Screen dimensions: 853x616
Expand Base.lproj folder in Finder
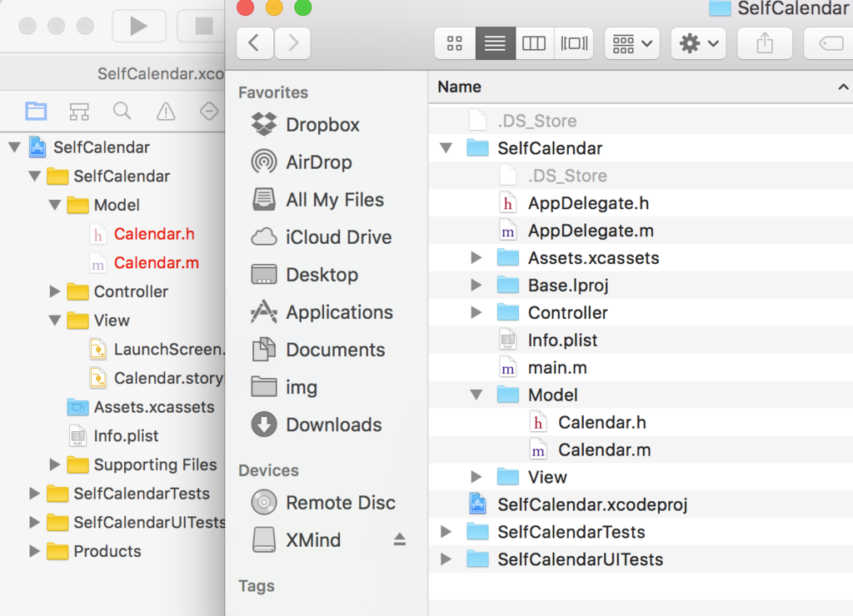[x=476, y=285]
